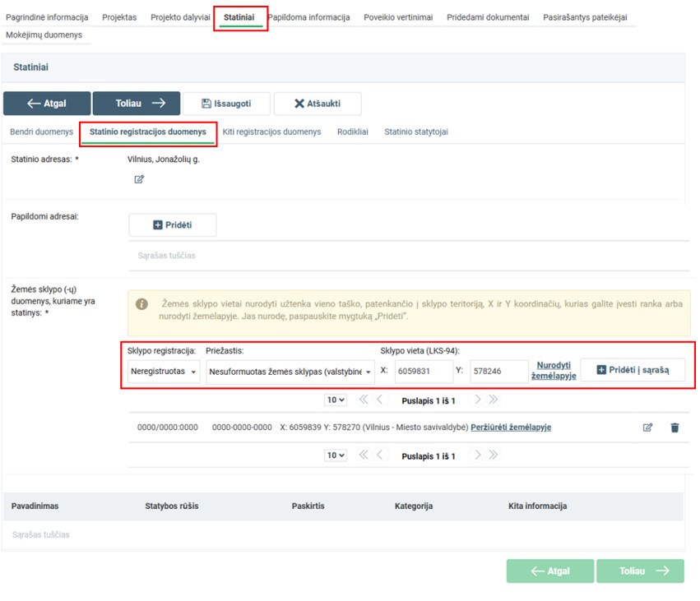Click edit icon in land plot row
Screen dimensions: 700x601
[x=647, y=428]
